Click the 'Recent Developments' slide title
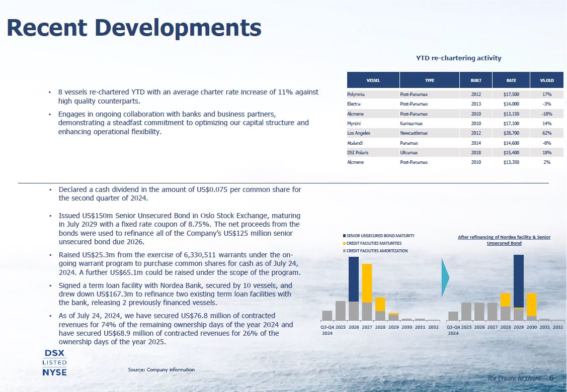 click(134, 28)
